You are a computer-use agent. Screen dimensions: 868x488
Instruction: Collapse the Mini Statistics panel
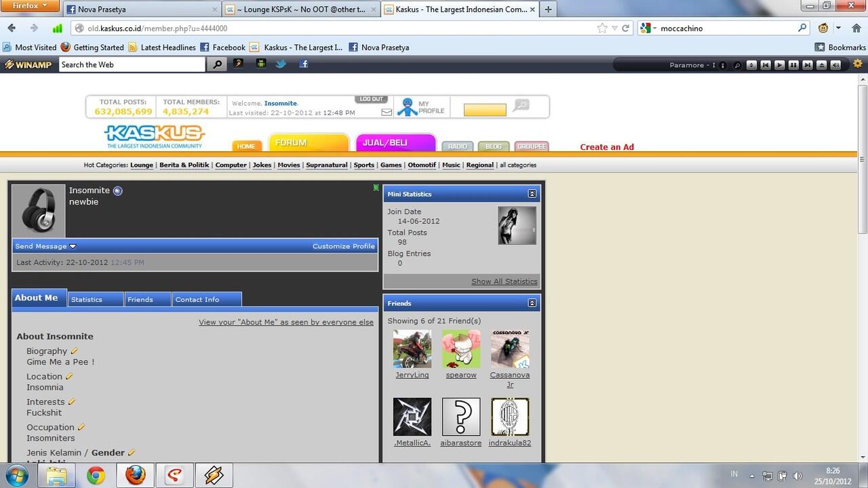tap(532, 194)
